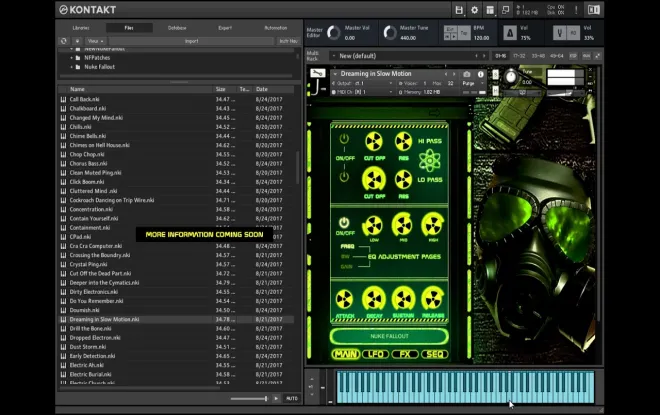Toggle the Ext sync button beside BPM
The width and height of the screenshot is (660, 415).
click(x=450, y=29)
